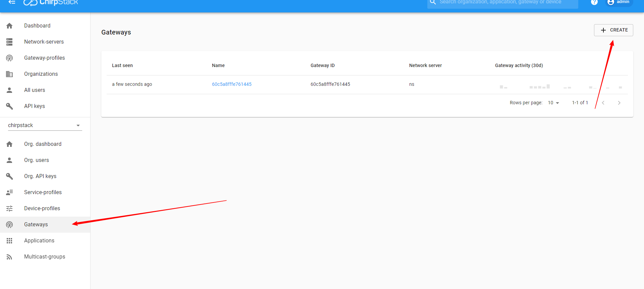
Task: Open help via the question mark icon
Action: (594, 2)
